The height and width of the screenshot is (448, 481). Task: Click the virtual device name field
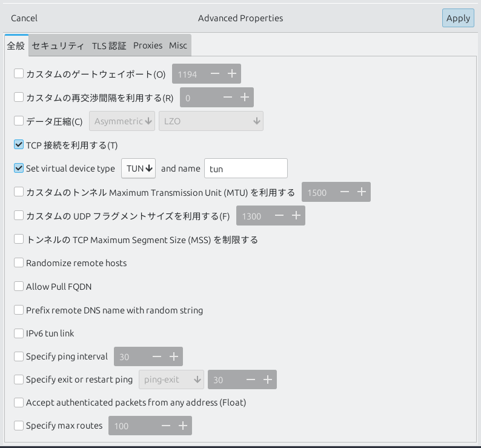click(x=246, y=169)
